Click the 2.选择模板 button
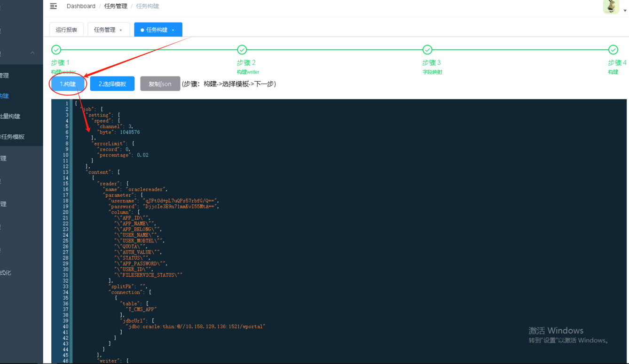 [x=112, y=84]
